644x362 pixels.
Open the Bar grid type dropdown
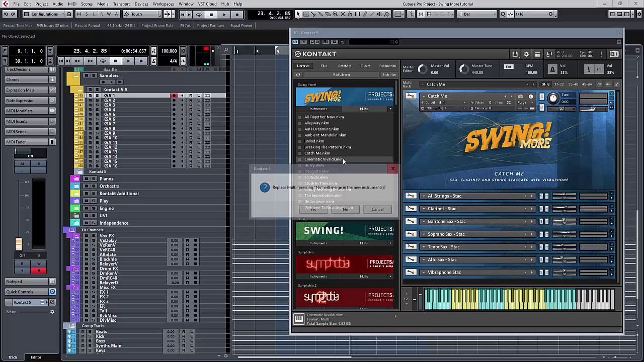click(x=477, y=14)
